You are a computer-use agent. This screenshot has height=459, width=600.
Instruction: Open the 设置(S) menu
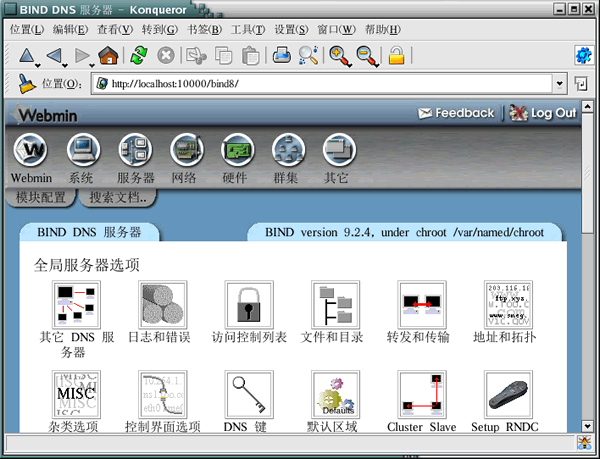(291, 30)
